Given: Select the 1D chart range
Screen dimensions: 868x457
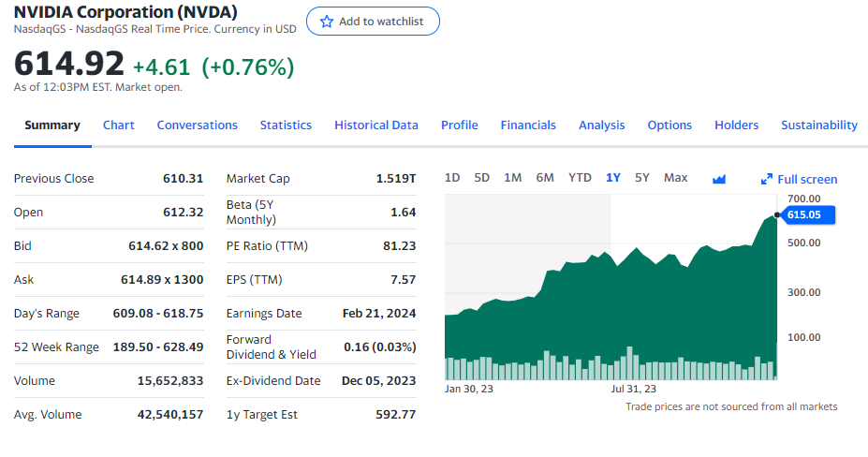Looking at the screenshot, I should pyautogui.click(x=452, y=178).
